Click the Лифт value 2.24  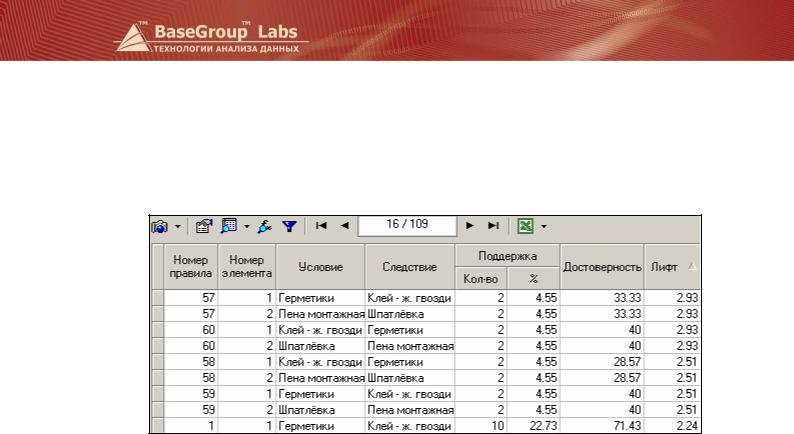672,426
